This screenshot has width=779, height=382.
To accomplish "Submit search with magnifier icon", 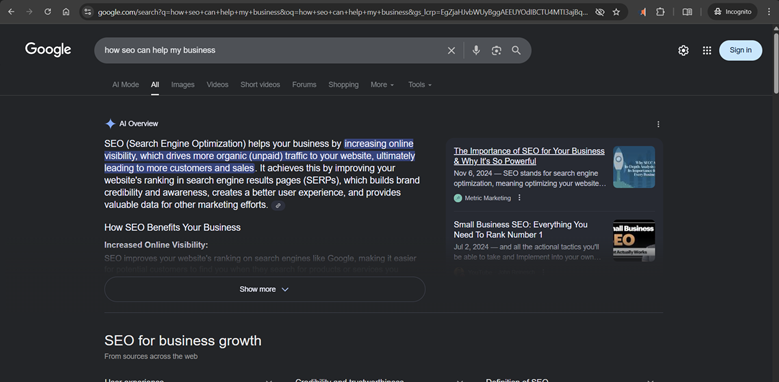I will (516, 50).
